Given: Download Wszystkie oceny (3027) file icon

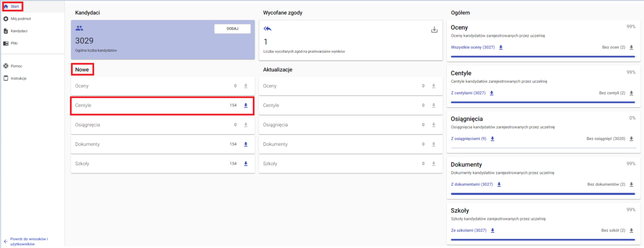Looking at the screenshot, I should tap(501, 48).
